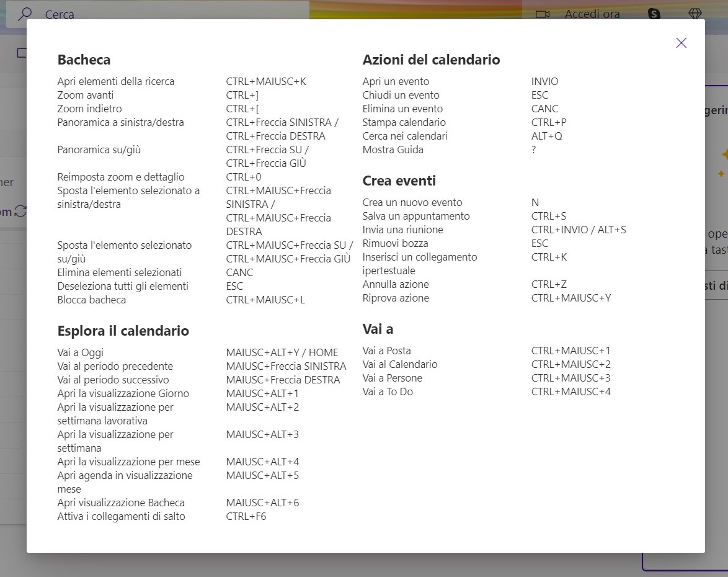Click the 'Vai a Posta' label
728x577 pixels.
point(387,351)
